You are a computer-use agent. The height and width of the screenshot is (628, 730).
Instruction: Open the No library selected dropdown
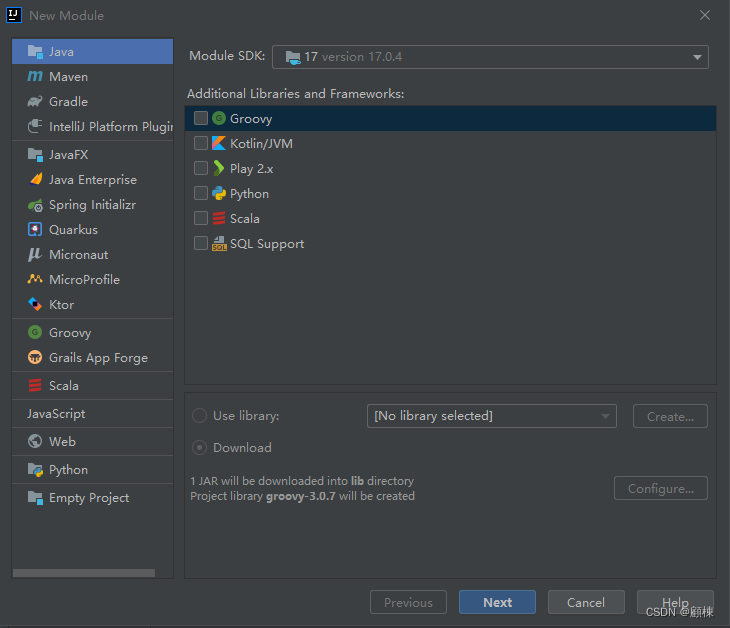click(x=492, y=416)
